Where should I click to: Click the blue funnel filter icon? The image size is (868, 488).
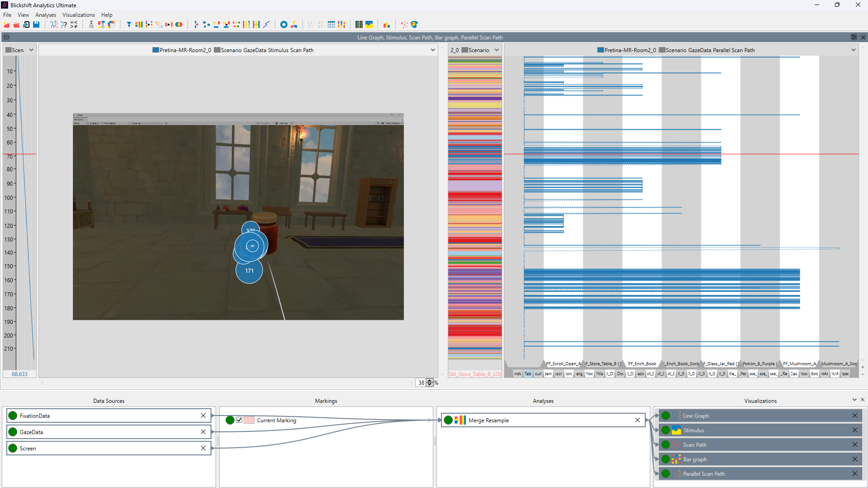129,24
